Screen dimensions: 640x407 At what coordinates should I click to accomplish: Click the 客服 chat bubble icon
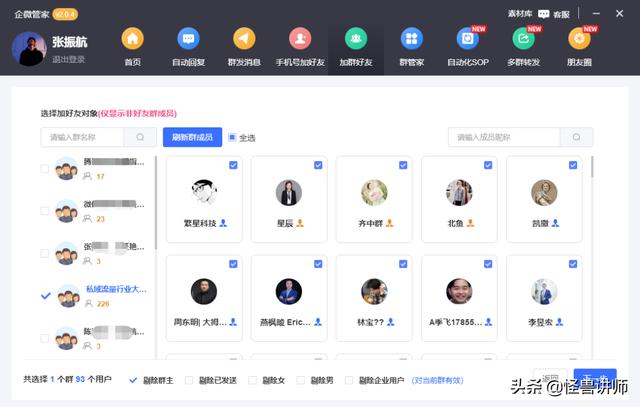coord(543,14)
